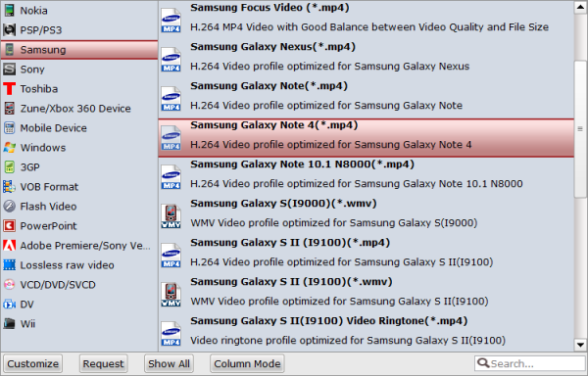This screenshot has width=588, height=376.
Task: Click the Wii console icon
Action: point(10,323)
